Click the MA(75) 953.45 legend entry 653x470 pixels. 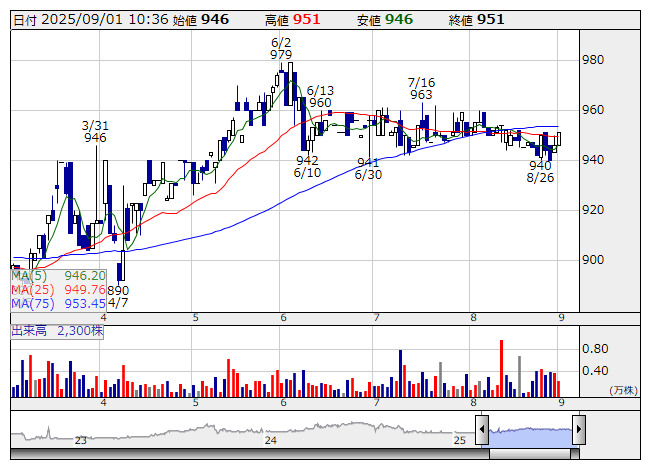(x=58, y=304)
